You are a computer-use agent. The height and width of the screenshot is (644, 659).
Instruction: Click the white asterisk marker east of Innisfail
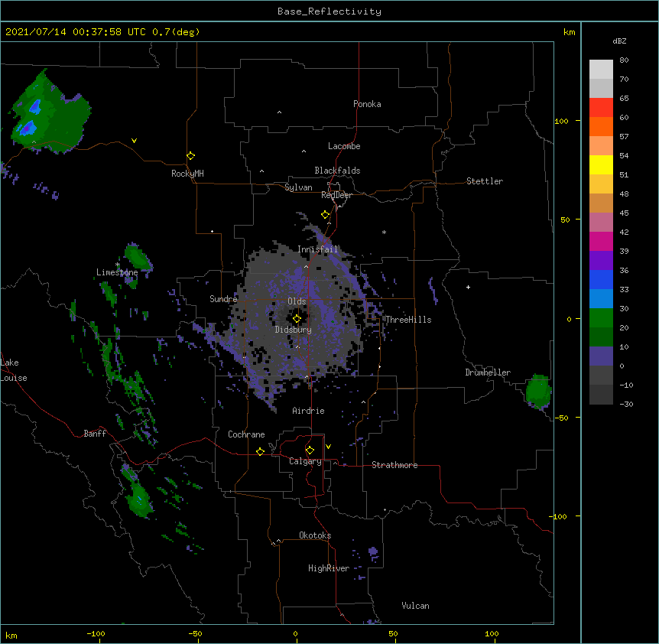coord(384,232)
